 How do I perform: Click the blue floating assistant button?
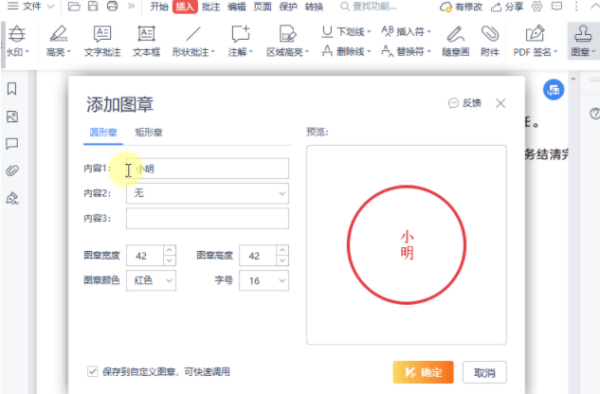(x=553, y=90)
